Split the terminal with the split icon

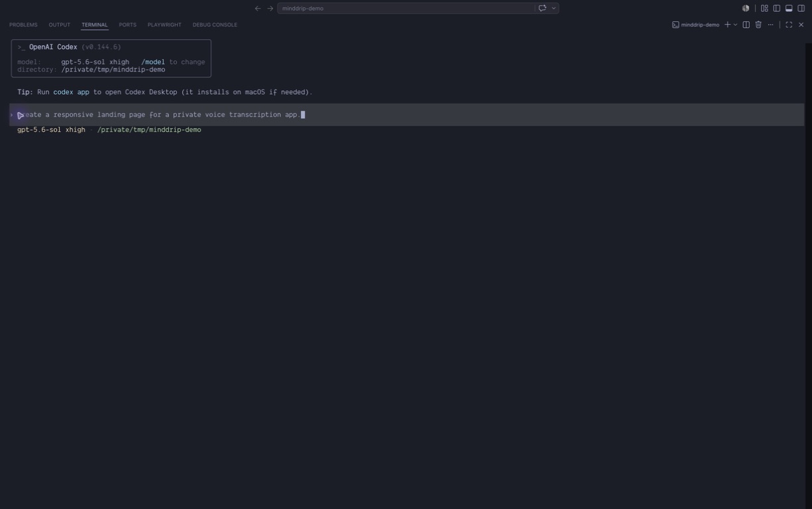(x=746, y=25)
